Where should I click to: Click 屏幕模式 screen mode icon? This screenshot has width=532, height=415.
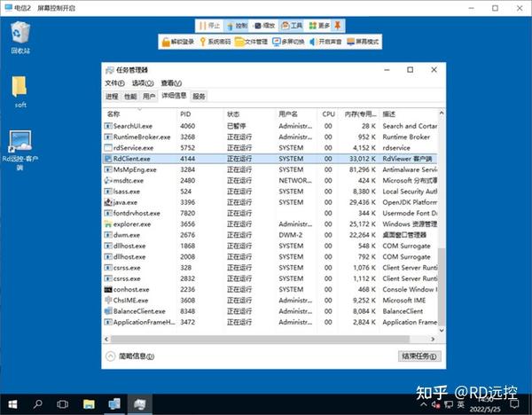(350, 42)
